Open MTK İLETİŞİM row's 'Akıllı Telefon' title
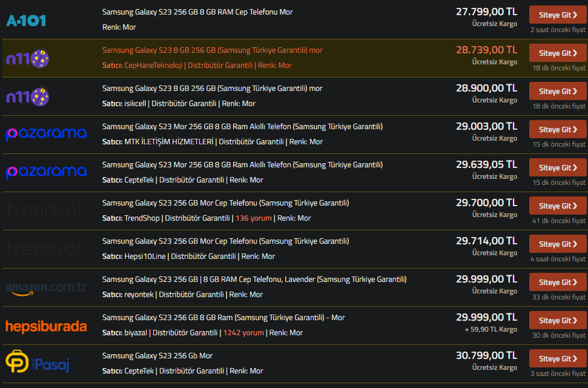588x388 pixels. click(x=242, y=127)
